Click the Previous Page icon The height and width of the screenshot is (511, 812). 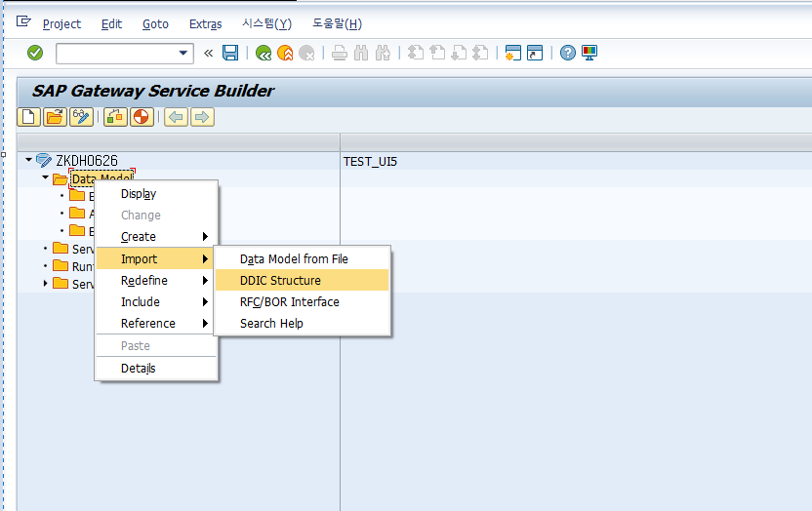[437, 53]
